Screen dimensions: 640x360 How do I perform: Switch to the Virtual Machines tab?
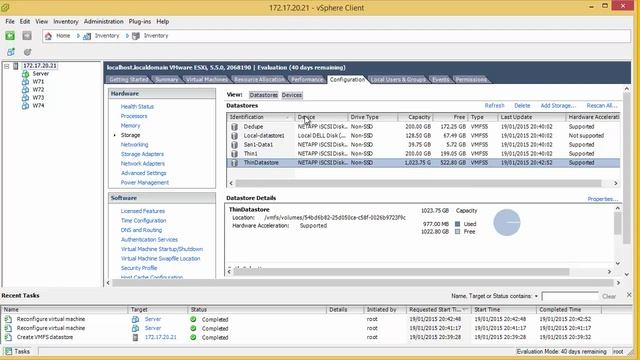pyautogui.click(x=207, y=80)
